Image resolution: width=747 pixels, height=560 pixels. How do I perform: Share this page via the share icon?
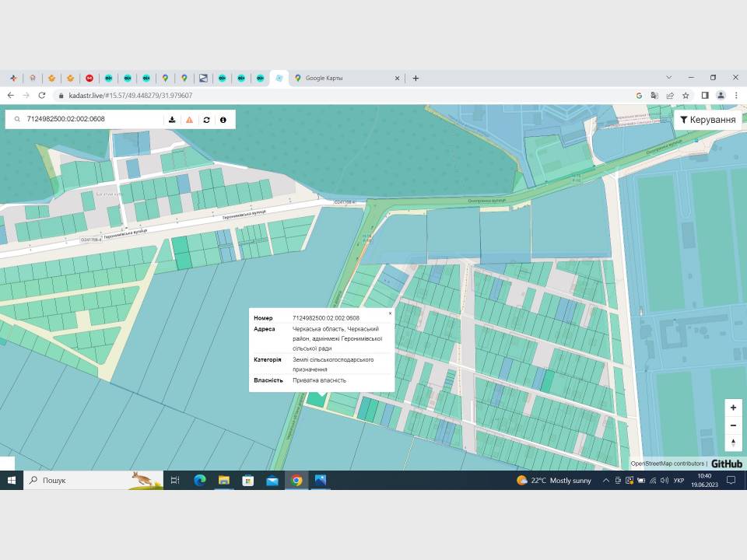click(670, 96)
